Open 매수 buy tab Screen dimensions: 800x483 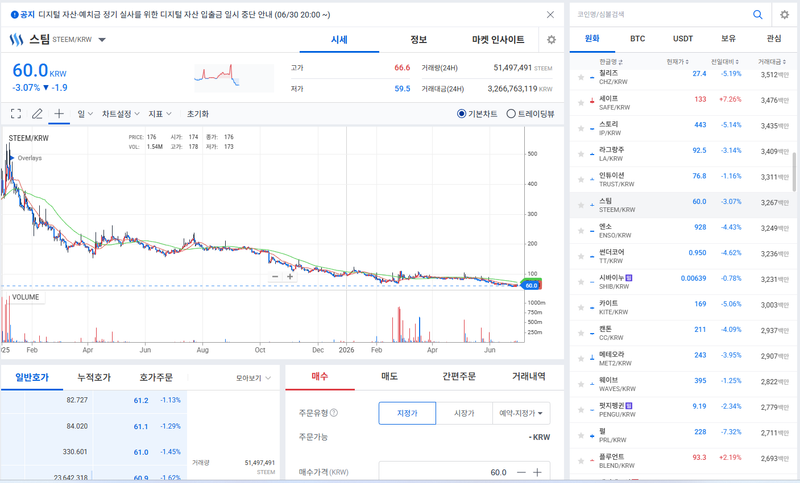320,376
